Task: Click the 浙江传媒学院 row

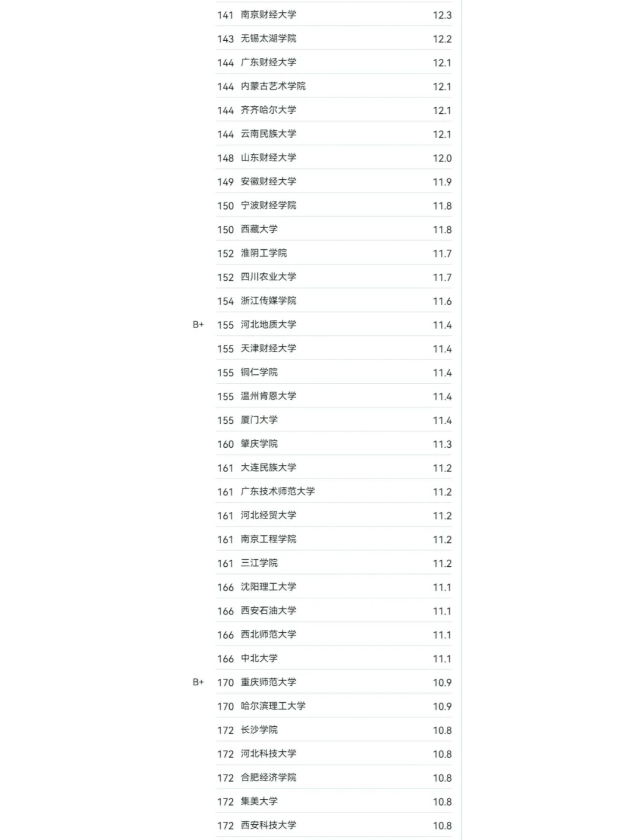Action: pos(334,301)
